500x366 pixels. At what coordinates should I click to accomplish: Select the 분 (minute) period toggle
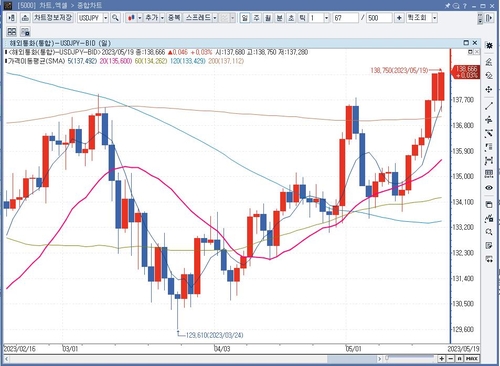pos(279,18)
